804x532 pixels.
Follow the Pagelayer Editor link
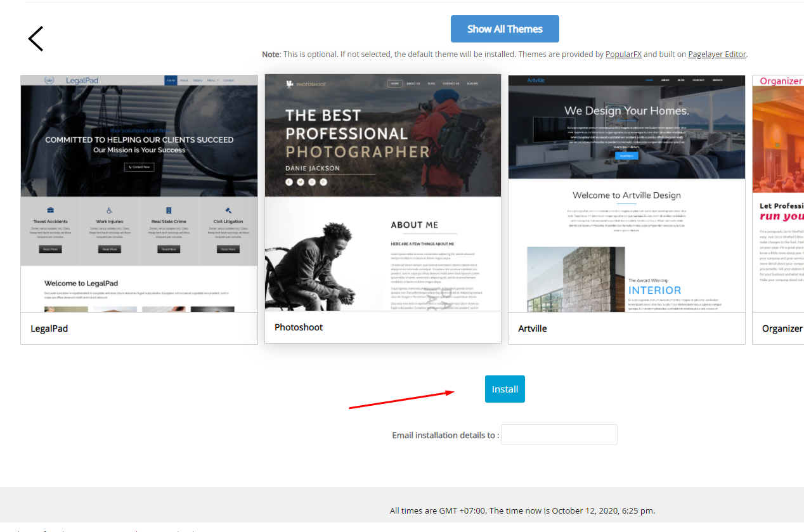click(716, 55)
